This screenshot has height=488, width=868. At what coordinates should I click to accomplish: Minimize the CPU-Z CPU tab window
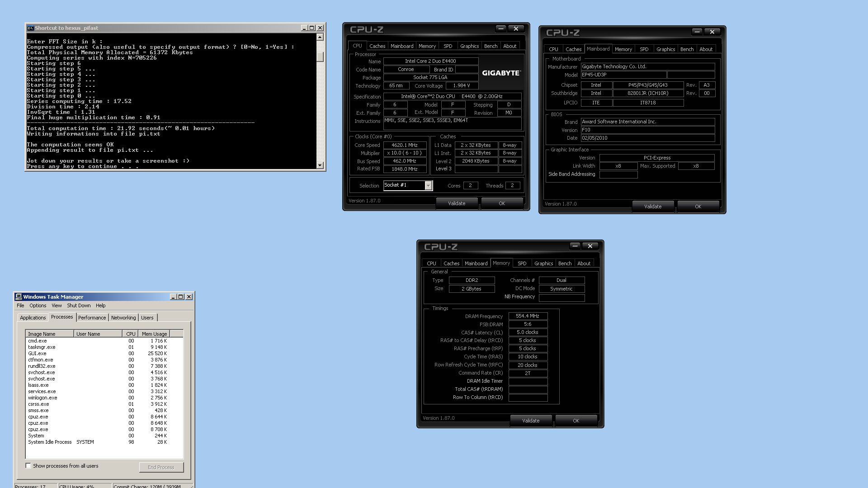(500, 28)
